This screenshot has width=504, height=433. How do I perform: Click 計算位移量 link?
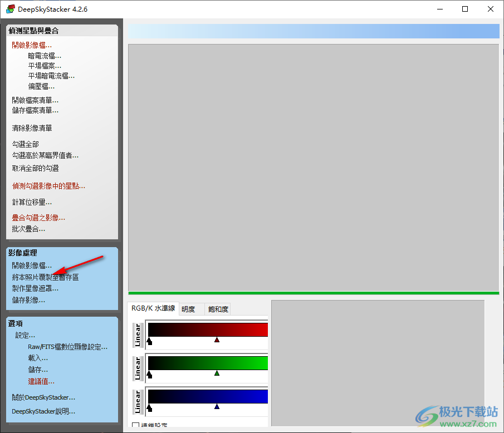pos(32,202)
